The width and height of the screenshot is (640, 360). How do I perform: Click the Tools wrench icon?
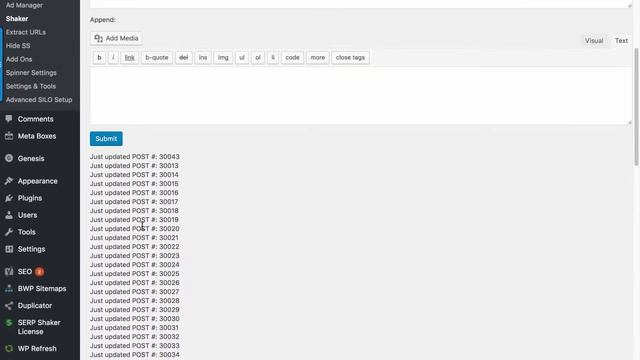[9, 232]
